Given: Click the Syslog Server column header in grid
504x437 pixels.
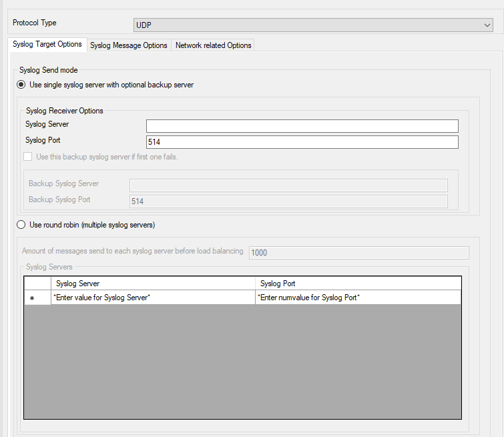Looking at the screenshot, I should [x=153, y=284].
